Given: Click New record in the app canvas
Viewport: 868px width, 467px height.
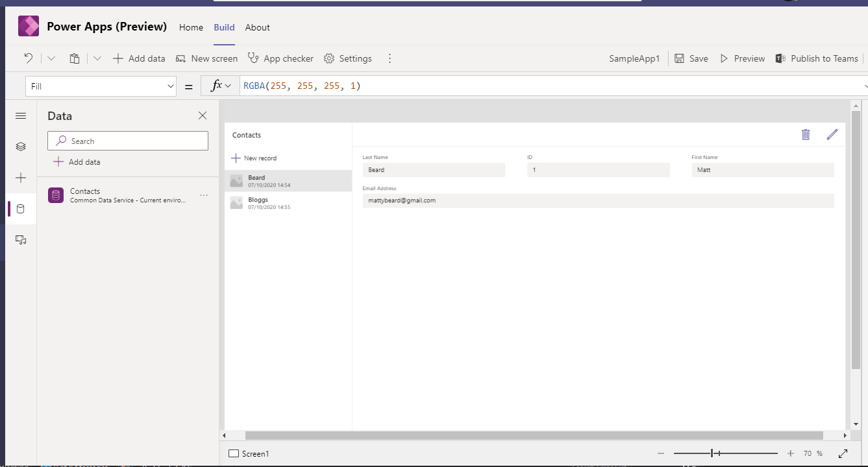Looking at the screenshot, I should tap(254, 158).
